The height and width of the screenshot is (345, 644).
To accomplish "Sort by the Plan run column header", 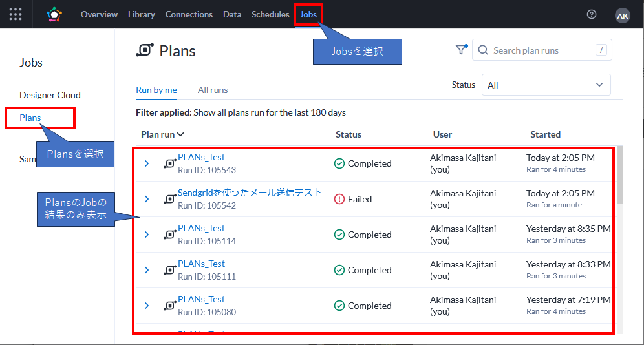I will point(162,134).
